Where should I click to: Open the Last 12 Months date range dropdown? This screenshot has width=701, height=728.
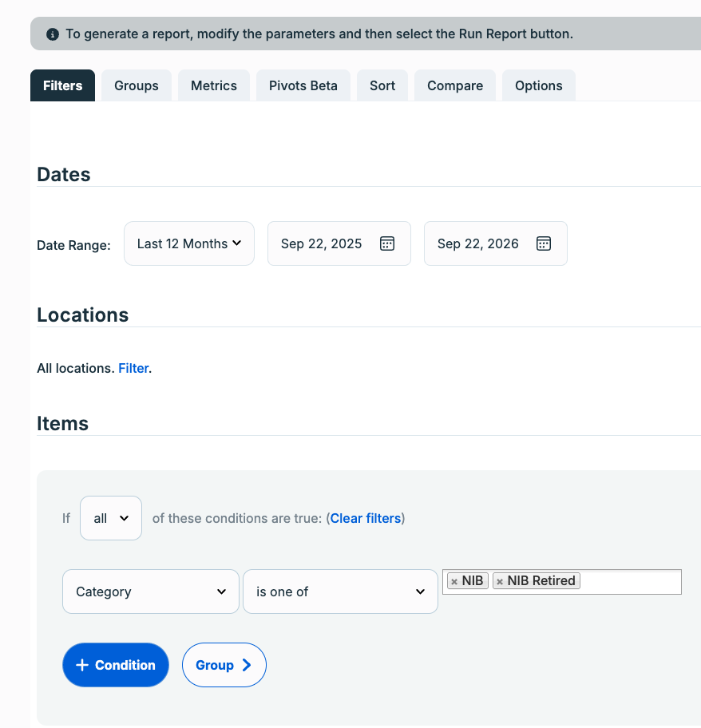click(189, 243)
